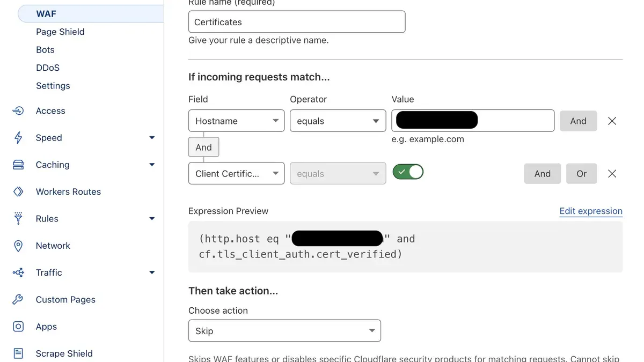Click 'Give your rule a descriptive name.' text
The width and height of the screenshot is (644, 362).
258,40
